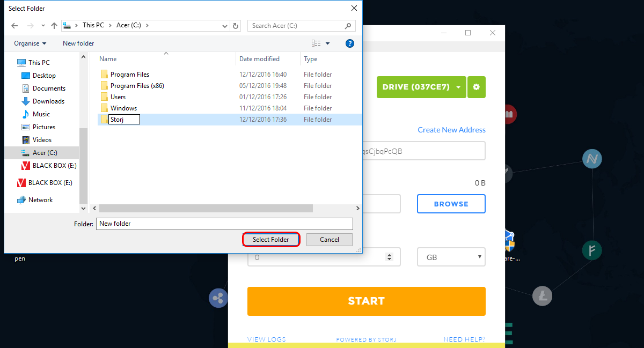Screen dimensions: 644x348
Task: Click the Search Acer (C:) field
Action: (302, 26)
